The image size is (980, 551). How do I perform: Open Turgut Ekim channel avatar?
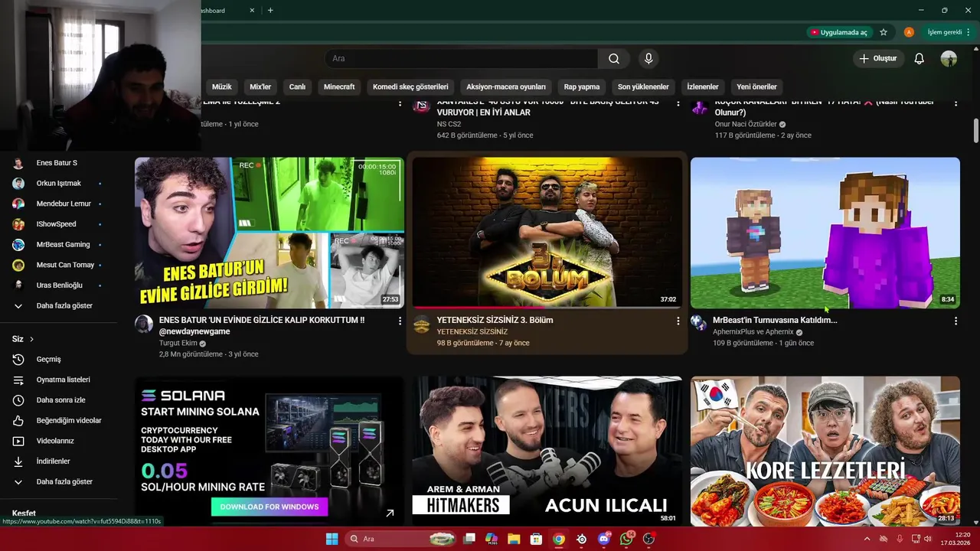coord(144,324)
